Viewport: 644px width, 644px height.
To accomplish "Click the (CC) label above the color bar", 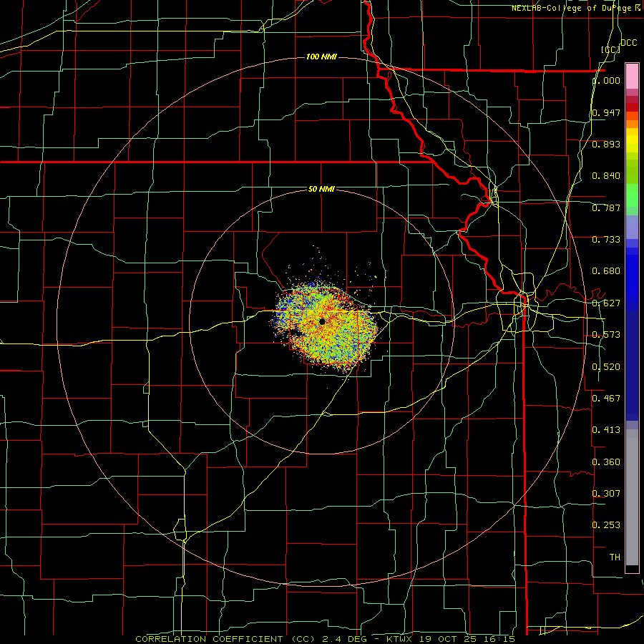I will coord(611,49).
